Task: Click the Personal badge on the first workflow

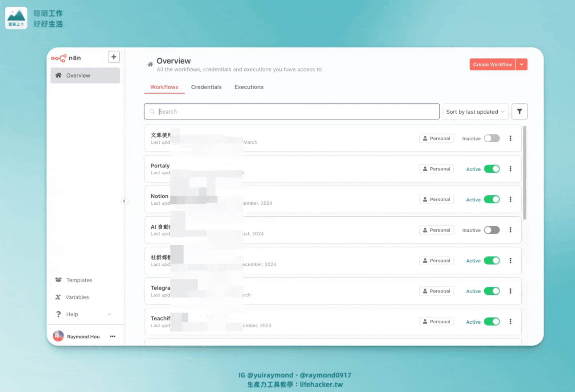Action: pos(436,138)
